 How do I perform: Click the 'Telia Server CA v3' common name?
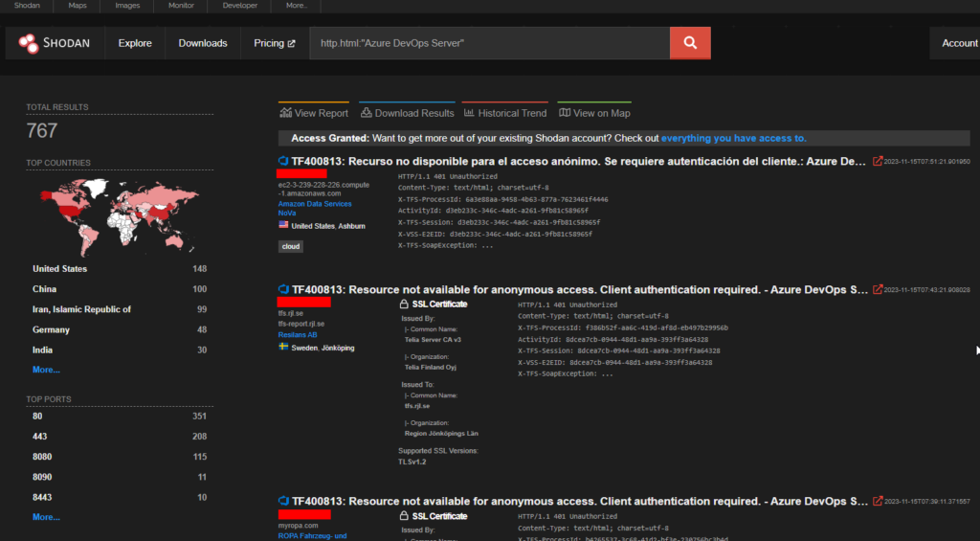tap(433, 340)
